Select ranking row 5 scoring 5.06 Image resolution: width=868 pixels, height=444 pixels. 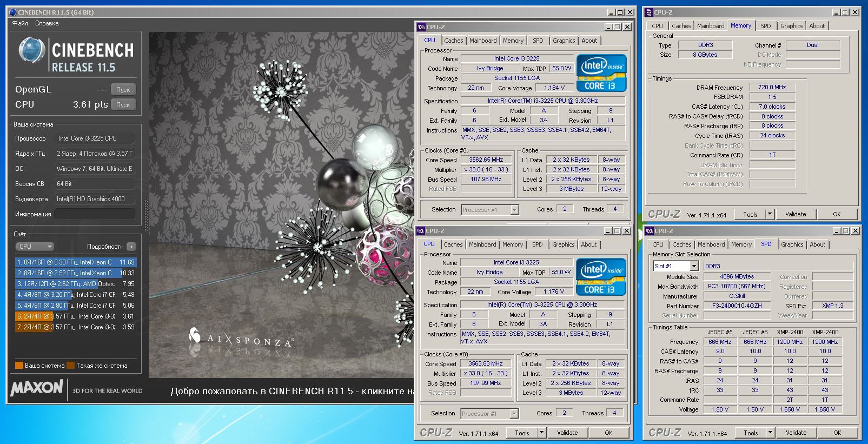76,306
